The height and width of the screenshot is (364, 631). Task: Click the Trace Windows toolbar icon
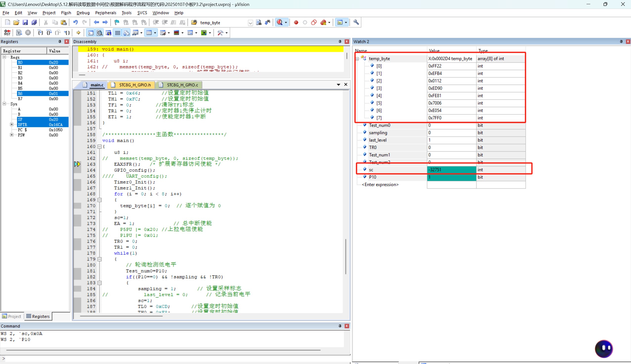pos(190,33)
